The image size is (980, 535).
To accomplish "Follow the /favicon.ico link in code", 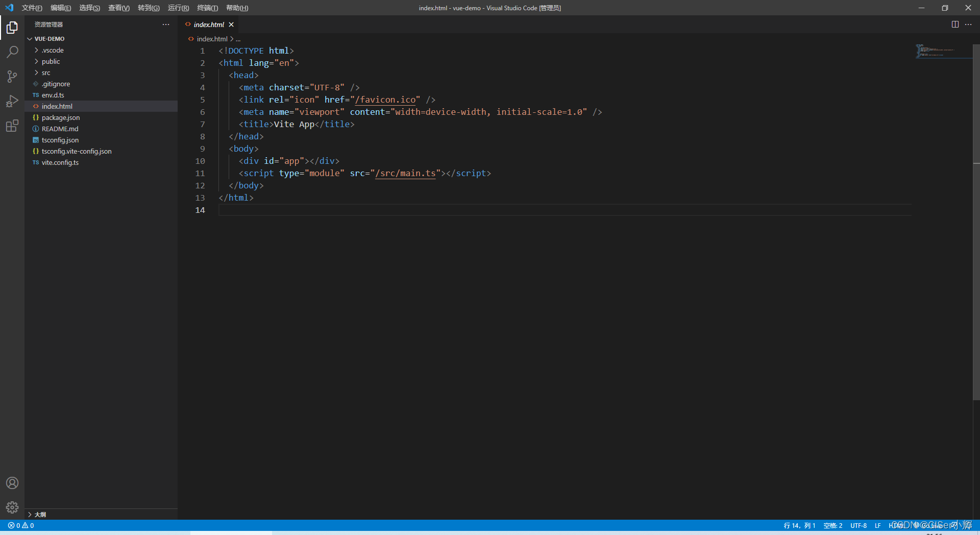I will click(x=385, y=100).
